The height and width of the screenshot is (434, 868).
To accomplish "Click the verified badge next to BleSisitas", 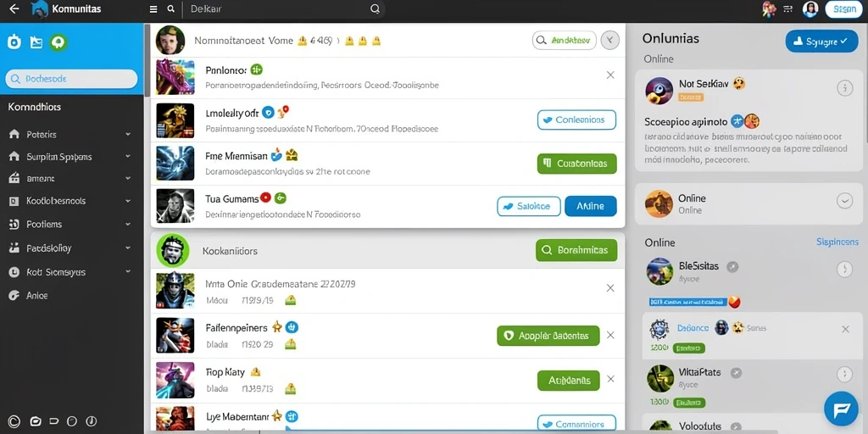I will click(732, 266).
